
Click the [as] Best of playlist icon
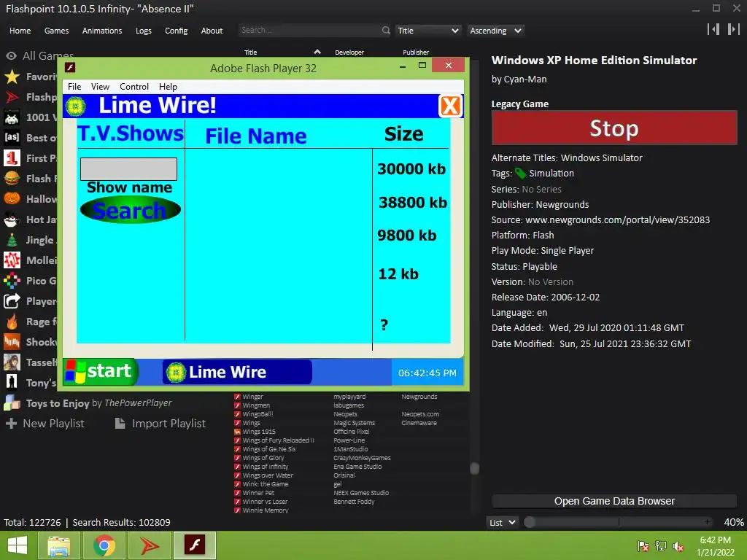tap(12, 138)
